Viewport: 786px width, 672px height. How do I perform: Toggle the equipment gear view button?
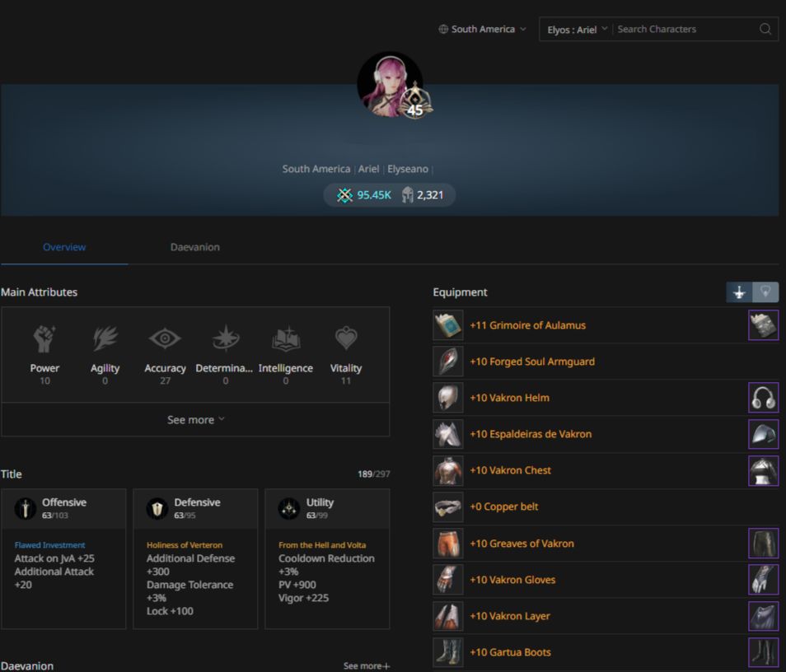[739, 292]
